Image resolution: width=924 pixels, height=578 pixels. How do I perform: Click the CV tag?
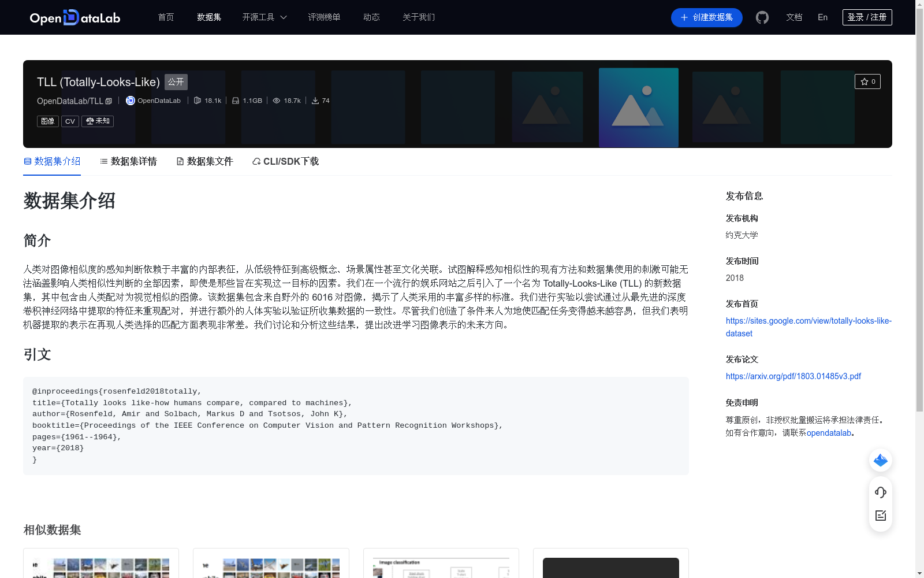(70, 121)
